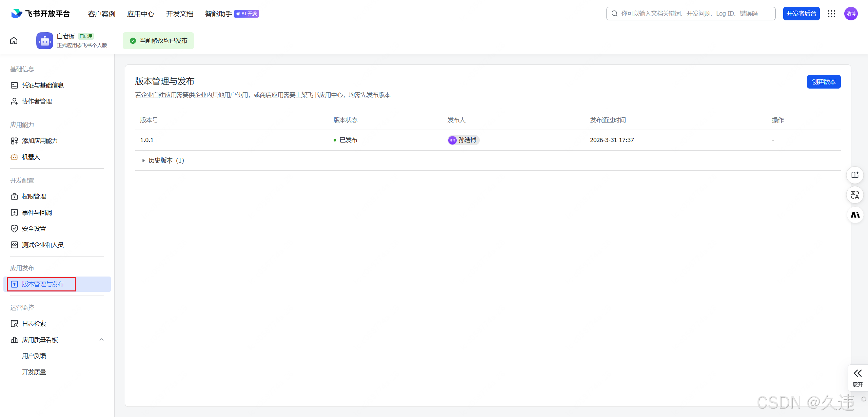868x417 pixels.
Task: Expand the right panel with 展开 button
Action: (857, 378)
